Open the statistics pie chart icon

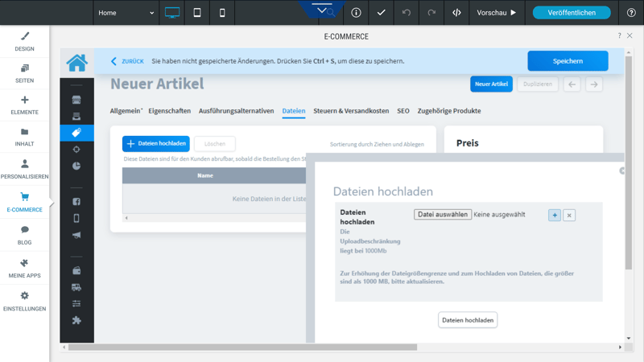point(76,166)
